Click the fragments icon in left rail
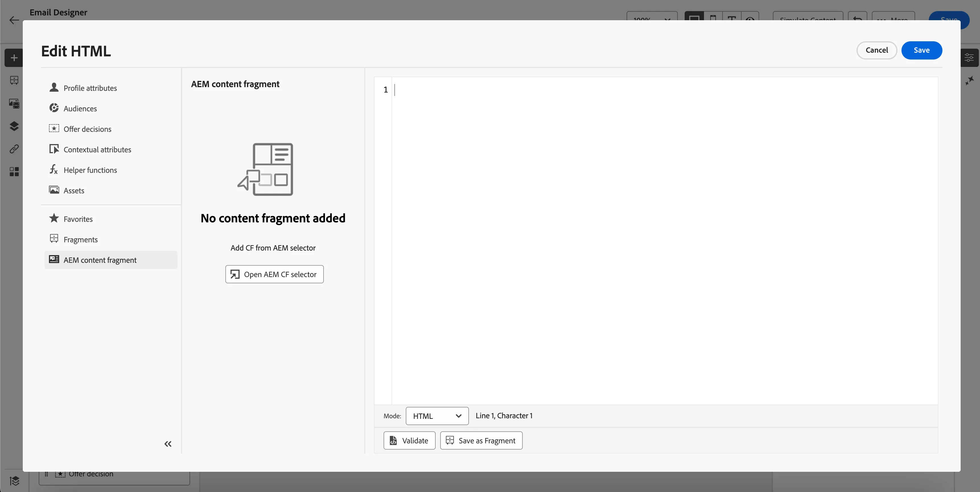The image size is (980, 492). (x=14, y=80)
